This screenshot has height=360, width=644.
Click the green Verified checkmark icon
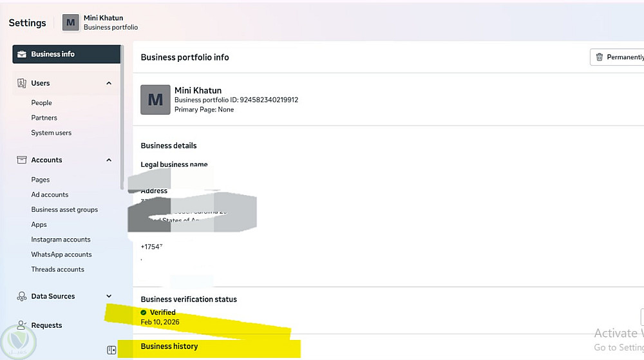pos(144,312)
